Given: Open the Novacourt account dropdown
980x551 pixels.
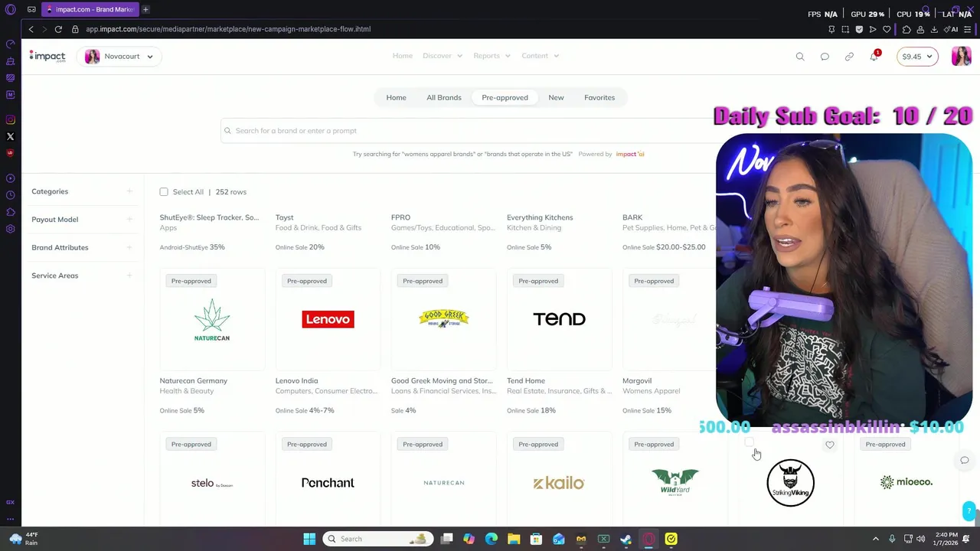Looking at the screenshot, I should [x=119, y=56].
